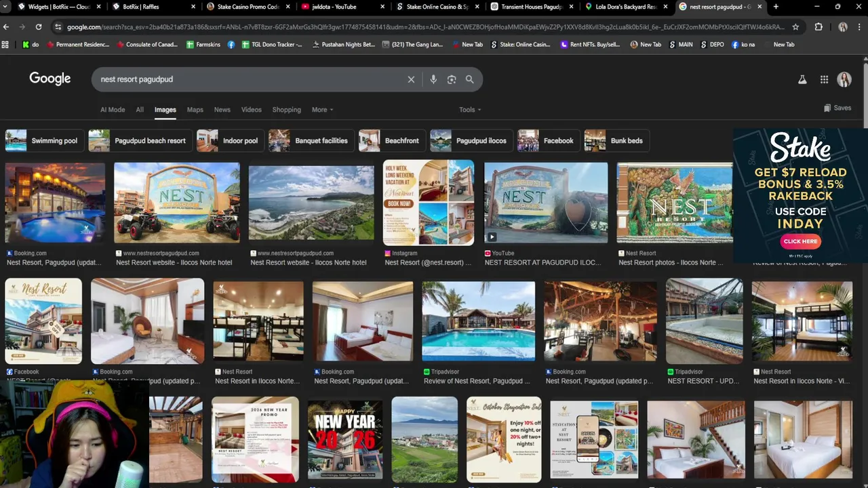Click the Chrome address bar URL
This screenshot has height=488, width=868.
pyautogui.click(x=426, y=27)
